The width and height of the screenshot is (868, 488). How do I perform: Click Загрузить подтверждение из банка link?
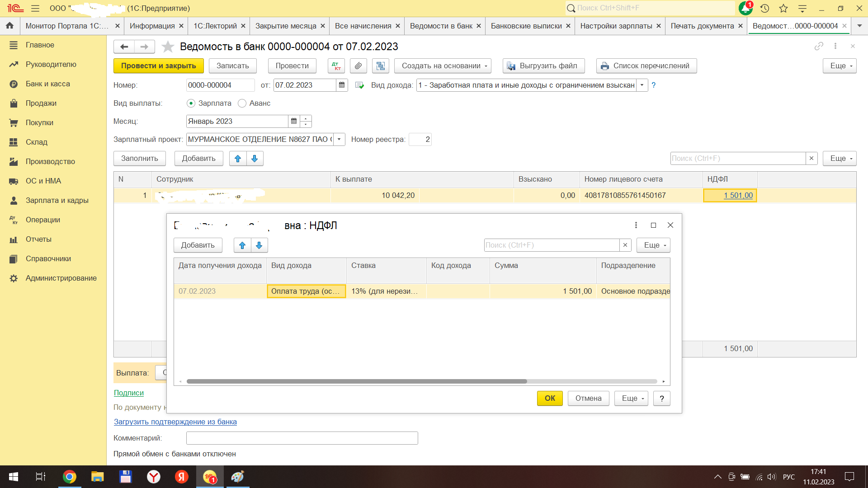tap(175, 422)
